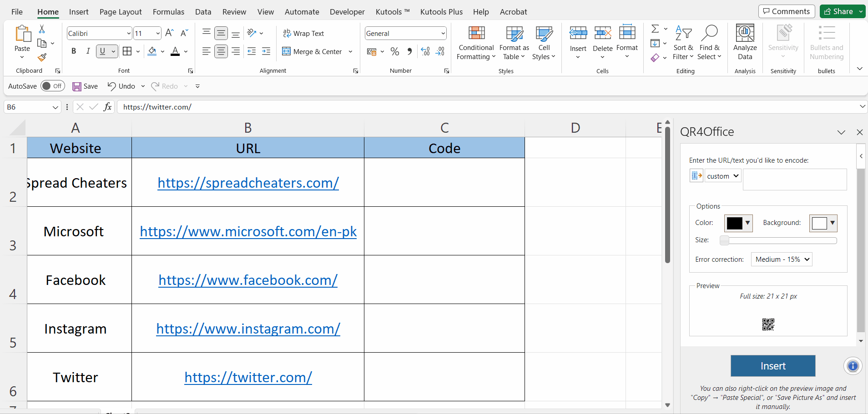This screenshot has width=868, height=414.
Task: Toggle AutoSave on
Action: tap(52, 86)
